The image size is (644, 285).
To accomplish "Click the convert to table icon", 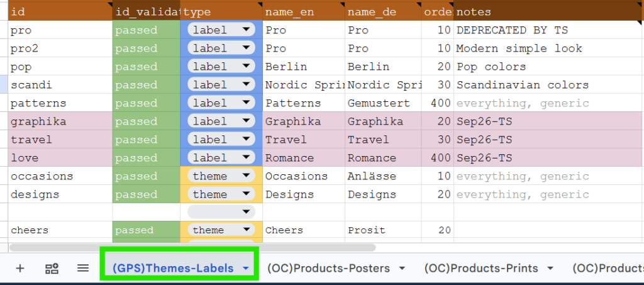I will (52, 269).
